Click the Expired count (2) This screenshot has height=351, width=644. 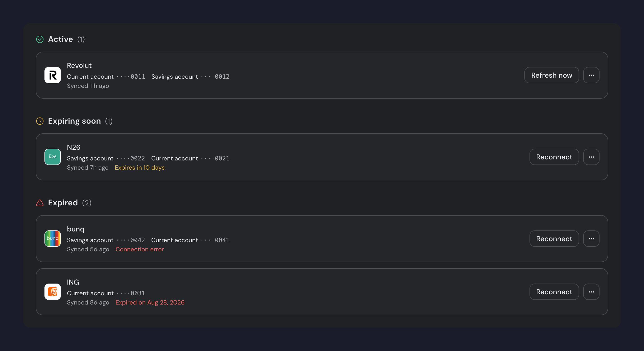[x=87, y=203]
